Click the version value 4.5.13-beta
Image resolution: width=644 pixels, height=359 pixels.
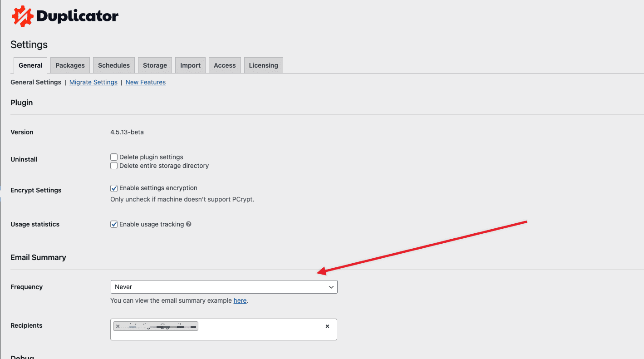pos(127,132)
